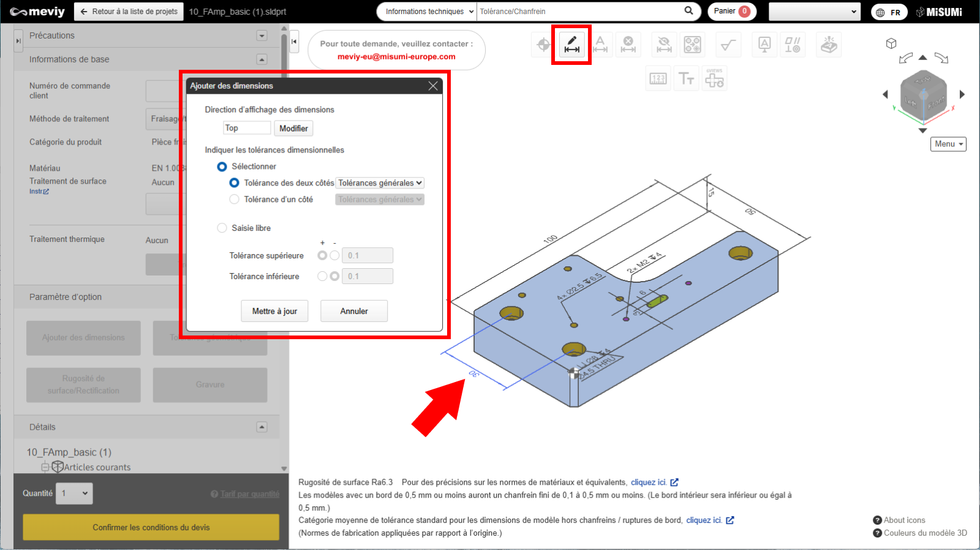Screen dimensions: 980x551
Task: Select the 'Sélectionner' radio button
Action: [x=222, y=167]
